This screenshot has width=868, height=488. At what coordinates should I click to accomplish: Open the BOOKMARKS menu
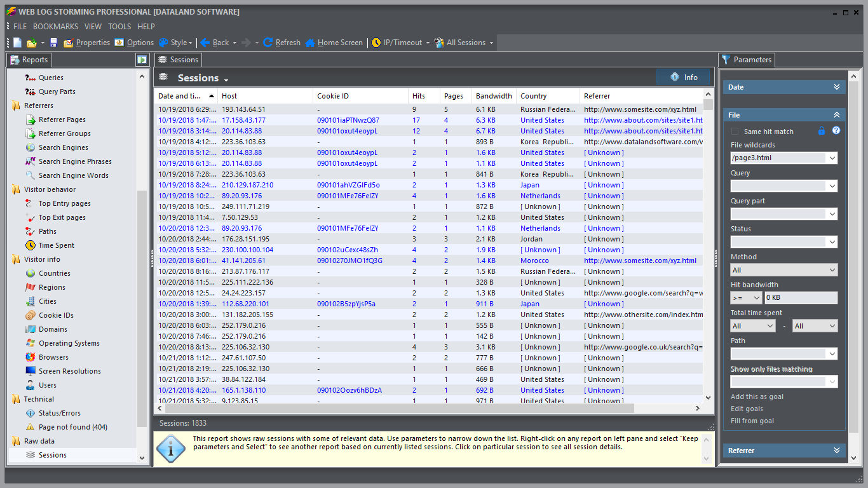coord(56,27)
